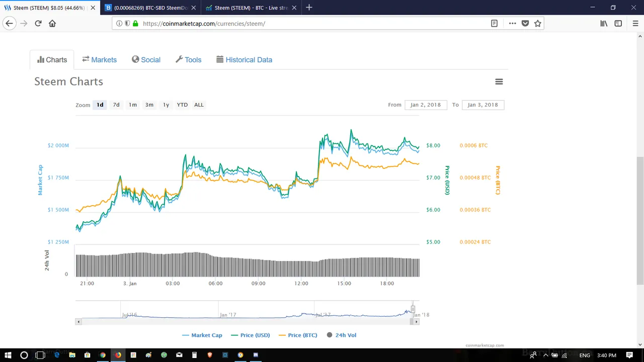The image size is (644, 362).
Task: Open the page actions three-dots menu
Action: [512, 23]
